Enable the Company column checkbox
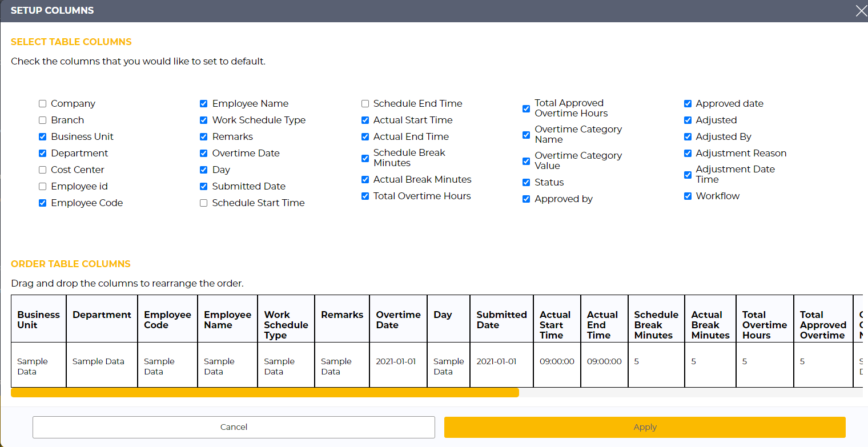 click(43, 104)
